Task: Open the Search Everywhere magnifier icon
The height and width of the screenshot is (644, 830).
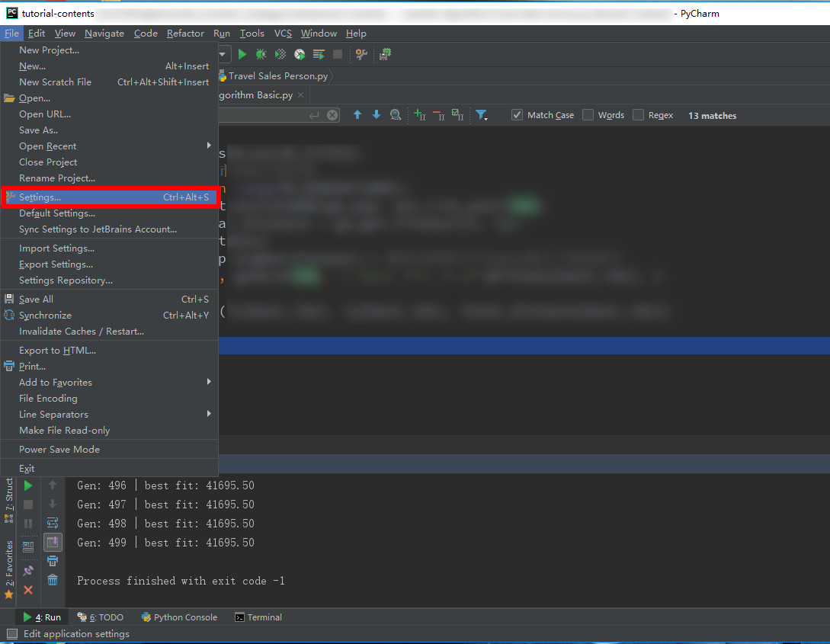Action: point(396,115)
